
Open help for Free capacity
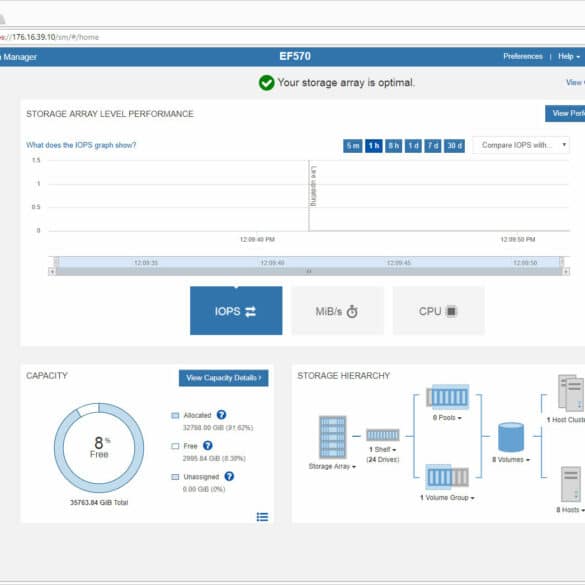tap(208, 445)
